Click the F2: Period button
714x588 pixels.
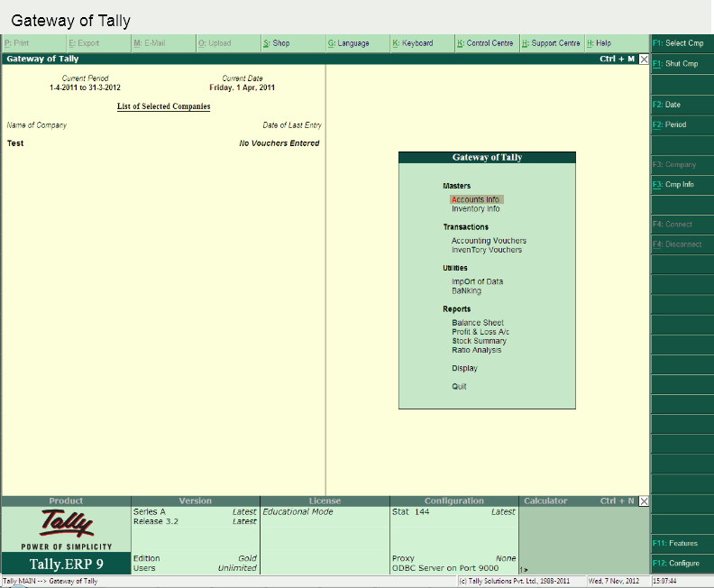click(682, 124)
